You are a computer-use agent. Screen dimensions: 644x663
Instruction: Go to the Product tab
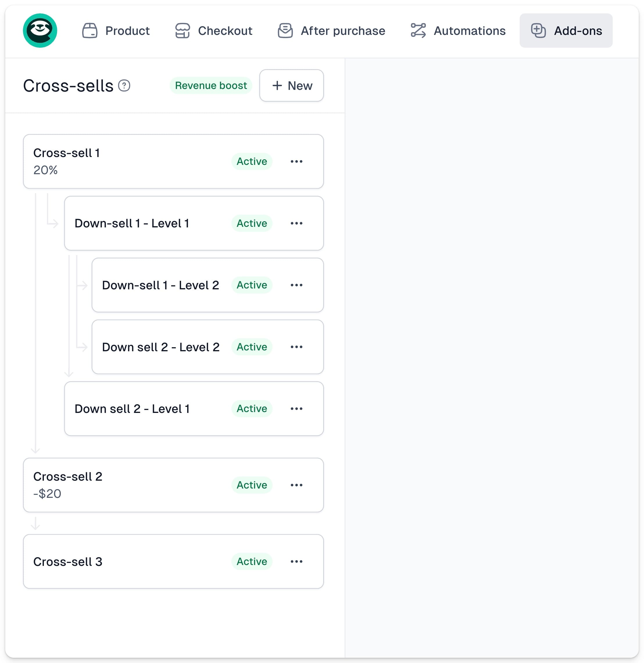(x=116, y=31)
